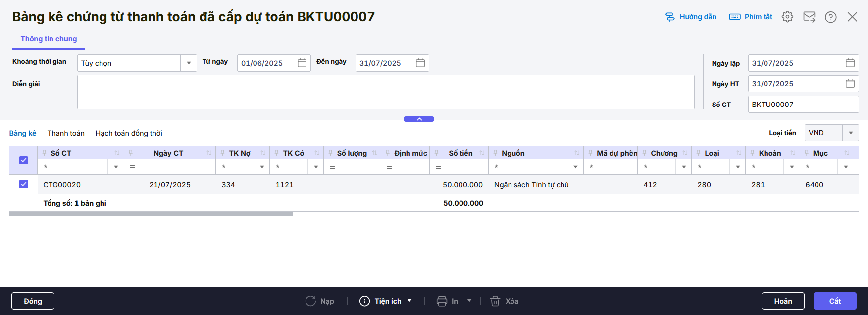Click the Hoãn button
This screenshot has height=315, width=868.
pyautogui.click(x=783, y=301)
